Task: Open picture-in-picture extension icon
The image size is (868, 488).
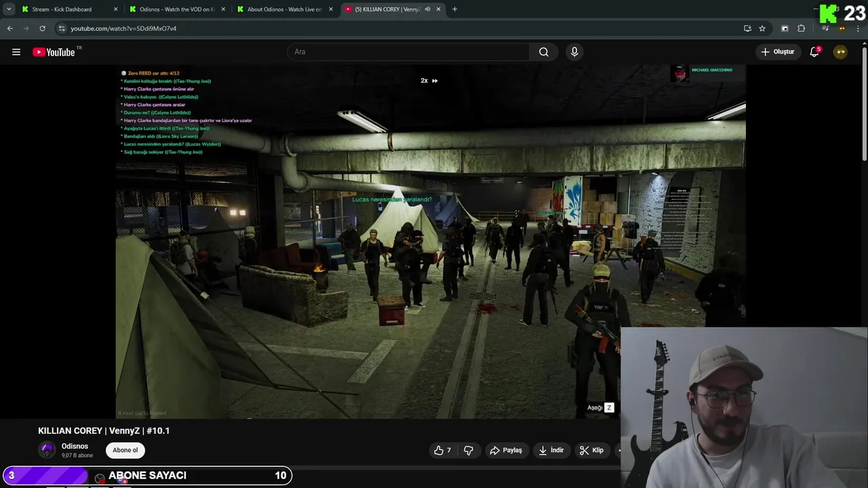Action: coord(785,28)
